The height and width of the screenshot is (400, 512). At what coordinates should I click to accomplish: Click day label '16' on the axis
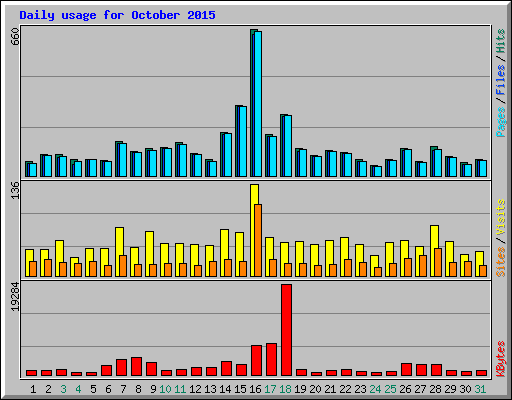(x=255, y=389)
